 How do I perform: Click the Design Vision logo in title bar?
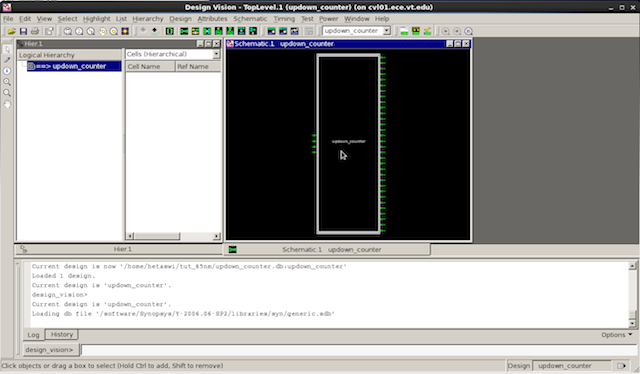pos(7,7)
